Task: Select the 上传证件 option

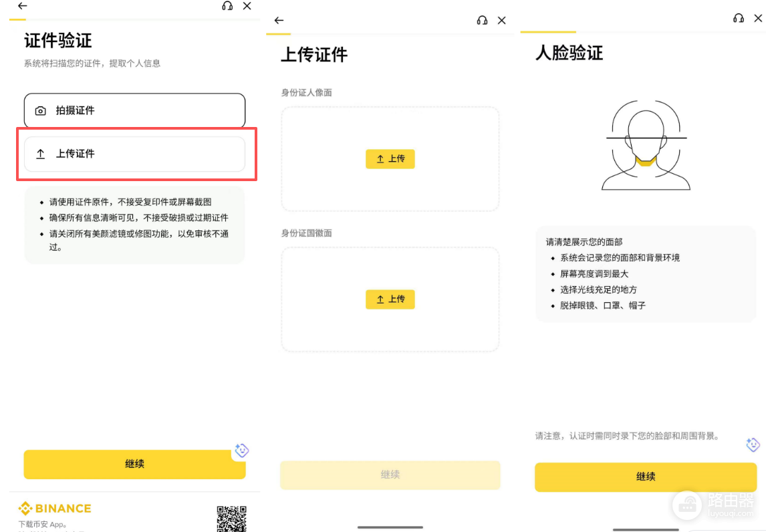Action: [134, 154]
